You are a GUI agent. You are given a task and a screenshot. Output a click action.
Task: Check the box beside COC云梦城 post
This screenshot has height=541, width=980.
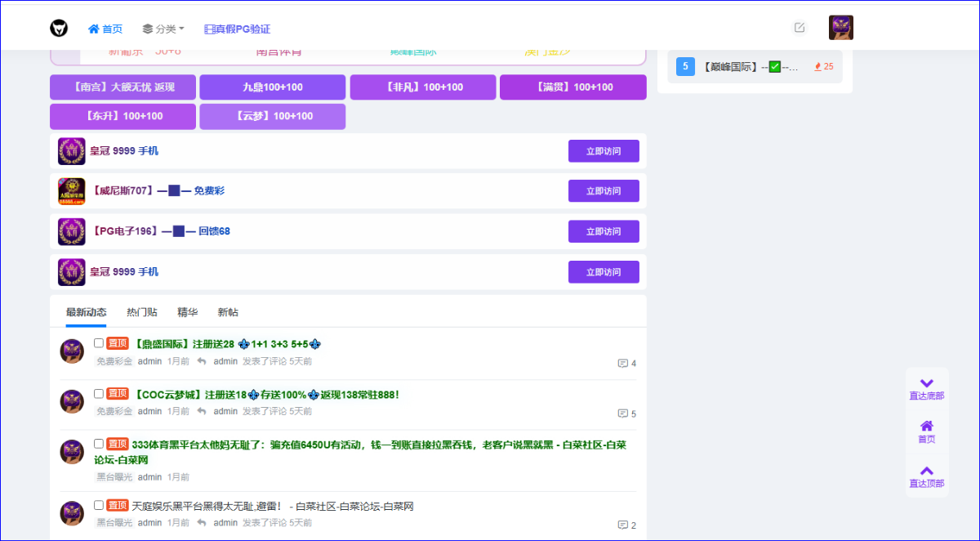pos(99,393)
